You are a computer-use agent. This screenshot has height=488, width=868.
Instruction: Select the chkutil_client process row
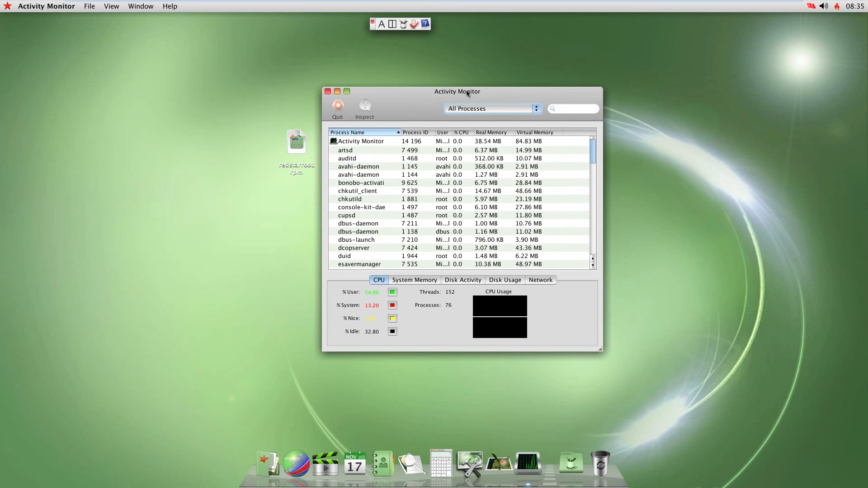click(459, 191)
